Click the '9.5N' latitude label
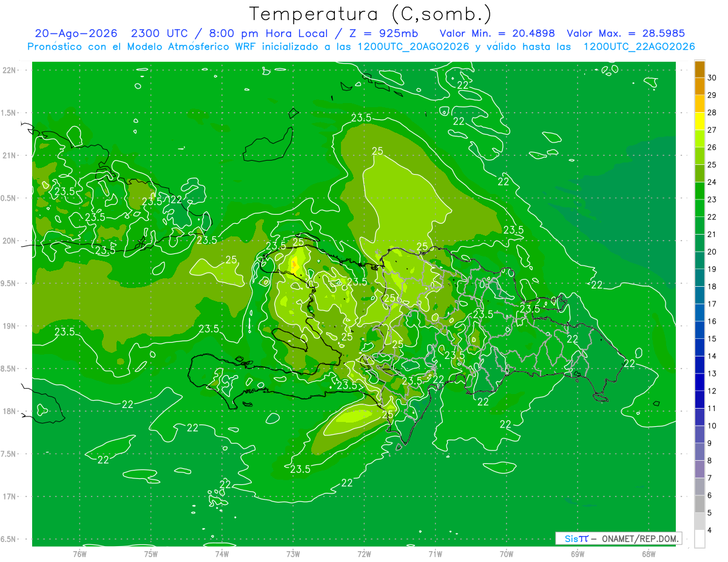 (9, 283)
